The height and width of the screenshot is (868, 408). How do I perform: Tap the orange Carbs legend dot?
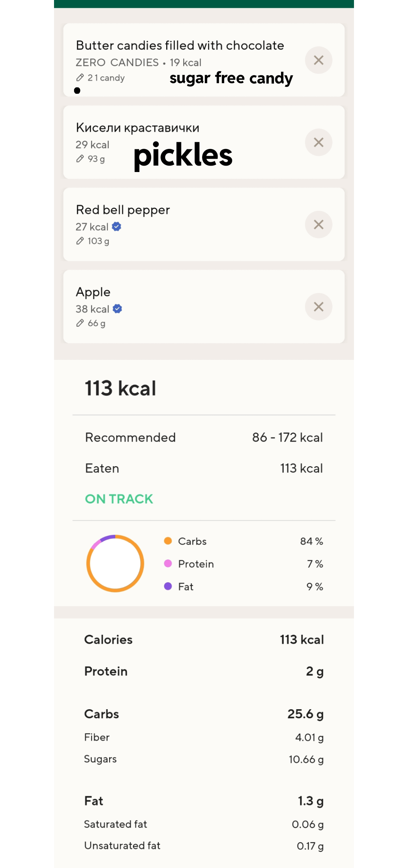(168, 541)
